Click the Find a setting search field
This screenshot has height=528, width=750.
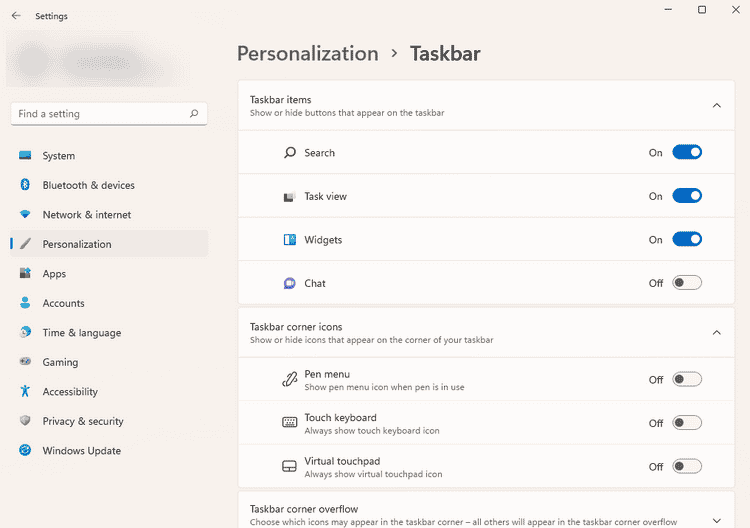[x=100, y=114]
